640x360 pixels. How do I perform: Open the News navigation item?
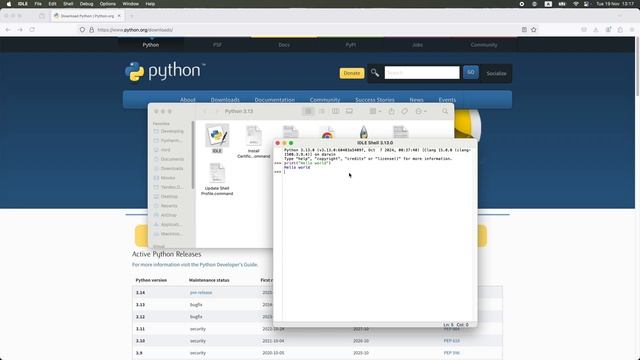(x=416, y=100)
